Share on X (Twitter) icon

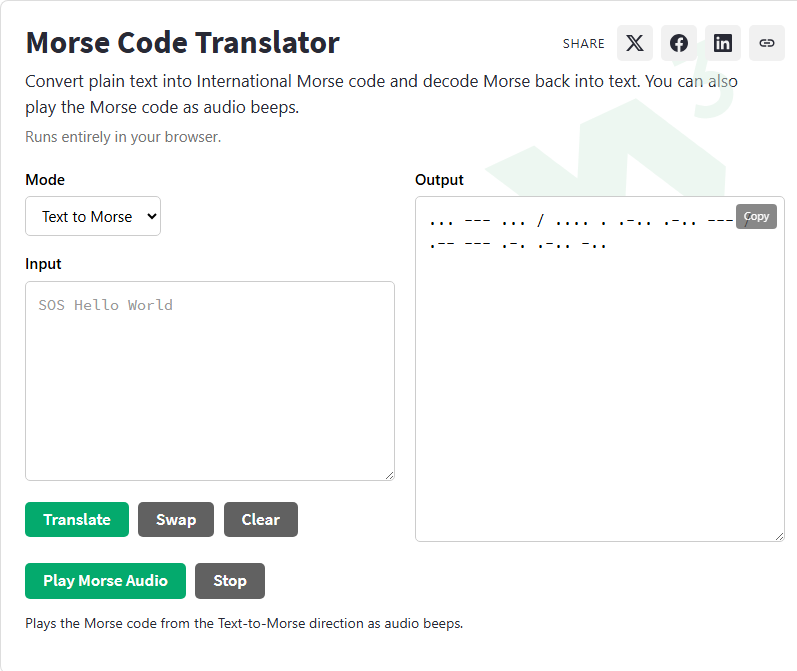click(x=635, y=43)
